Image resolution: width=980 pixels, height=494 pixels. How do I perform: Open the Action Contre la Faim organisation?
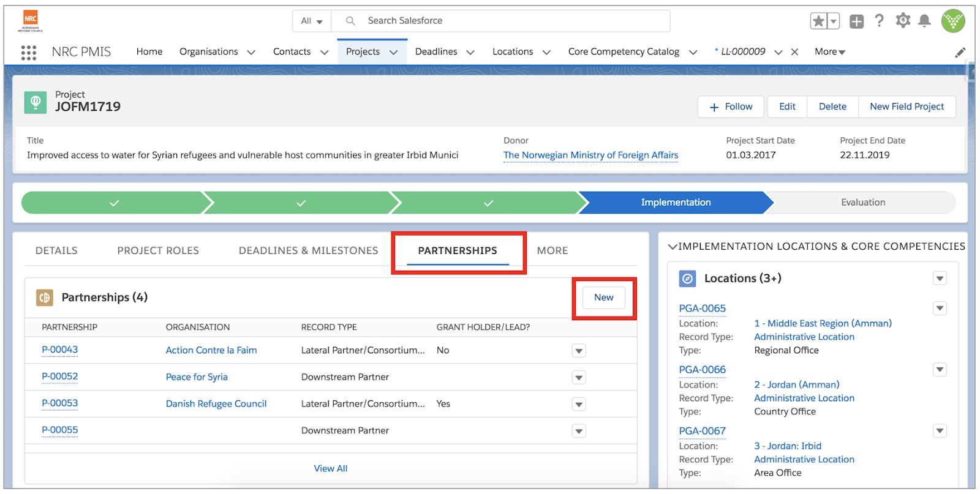point(211,350)
